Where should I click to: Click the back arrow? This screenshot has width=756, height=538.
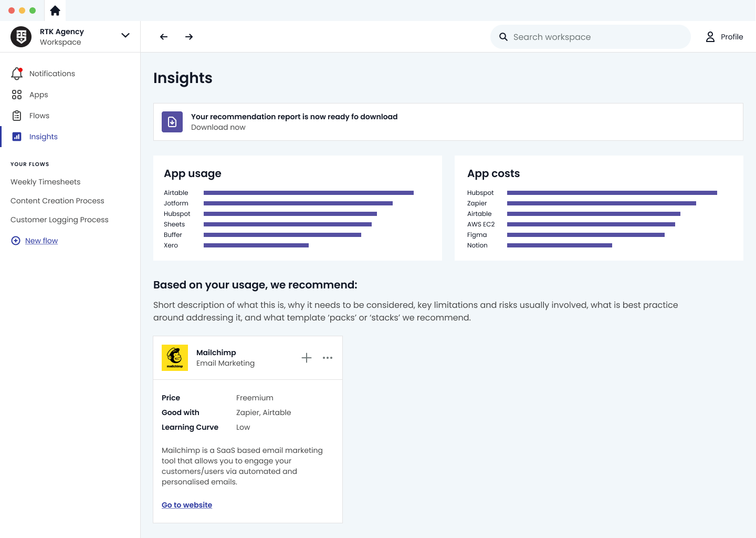click(x=164, y=37)
